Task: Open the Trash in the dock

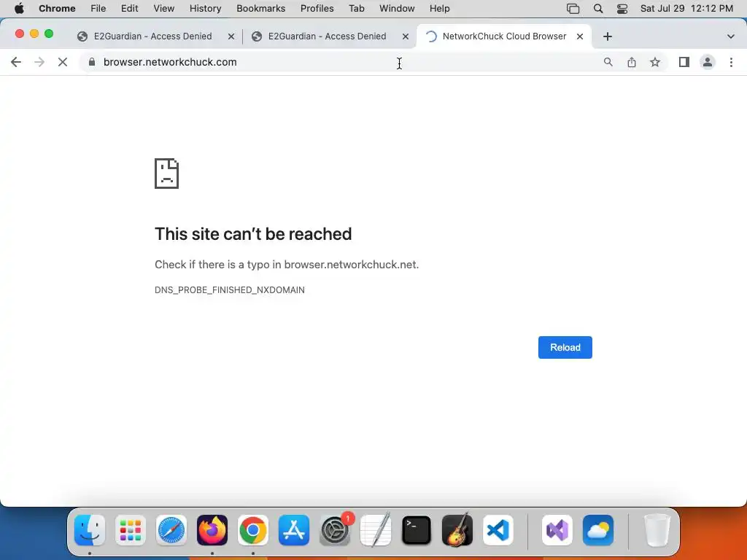Action: pyautogui.click(x=657, y=530)
